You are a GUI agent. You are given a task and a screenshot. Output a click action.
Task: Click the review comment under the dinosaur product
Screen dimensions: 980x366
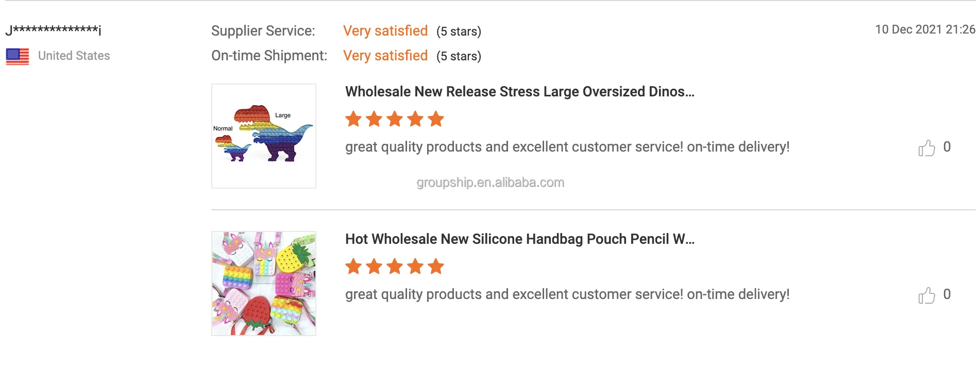[x=567, y=147]
